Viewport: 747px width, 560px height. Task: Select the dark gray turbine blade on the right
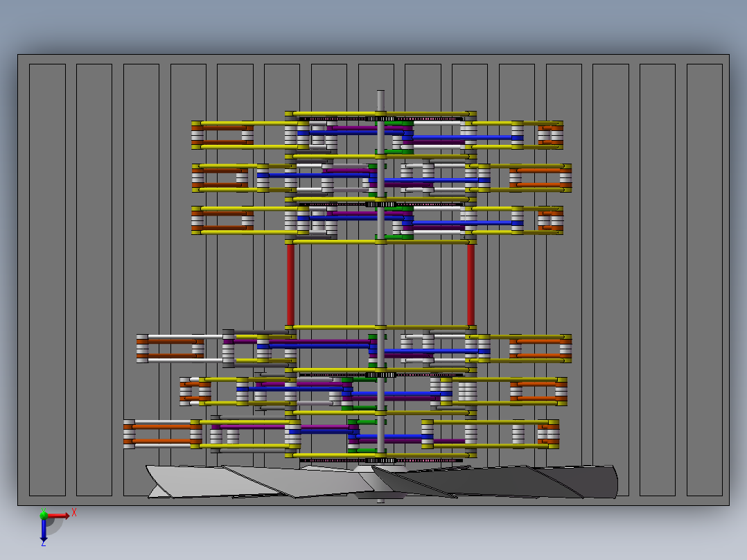495,482
